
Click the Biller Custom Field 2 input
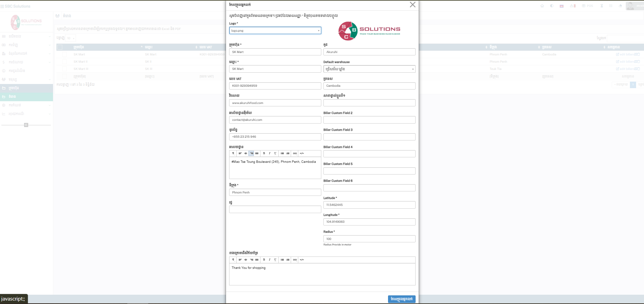(x=369, y=120)
